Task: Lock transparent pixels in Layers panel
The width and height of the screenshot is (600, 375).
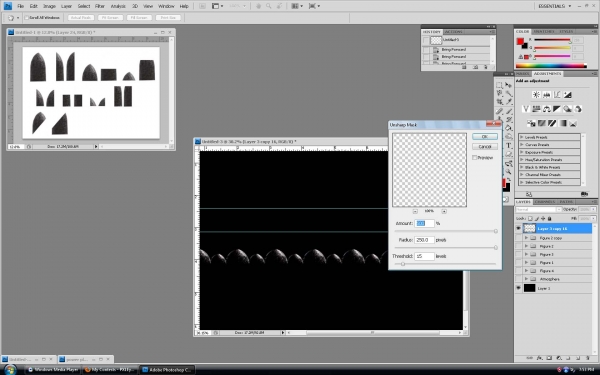Action: coord(530,218)
